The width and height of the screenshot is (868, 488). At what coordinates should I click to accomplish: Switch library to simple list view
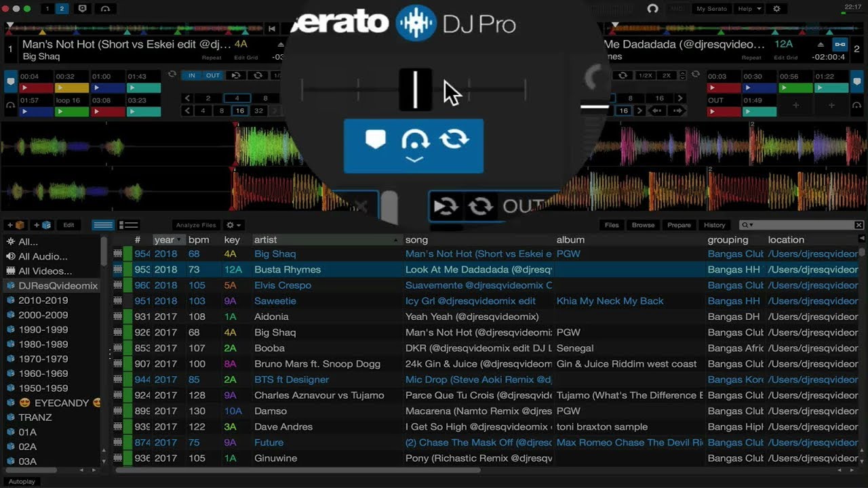tap(103, 225)
